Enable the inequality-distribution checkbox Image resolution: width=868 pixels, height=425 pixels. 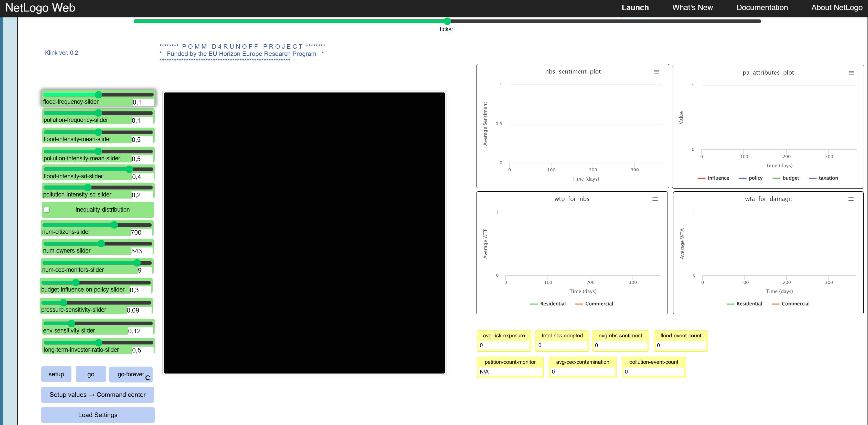coord(47,210)
